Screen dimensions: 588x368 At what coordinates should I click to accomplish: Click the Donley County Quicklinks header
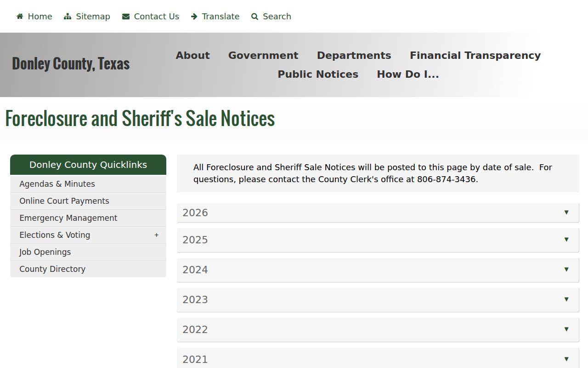[88, 165]
